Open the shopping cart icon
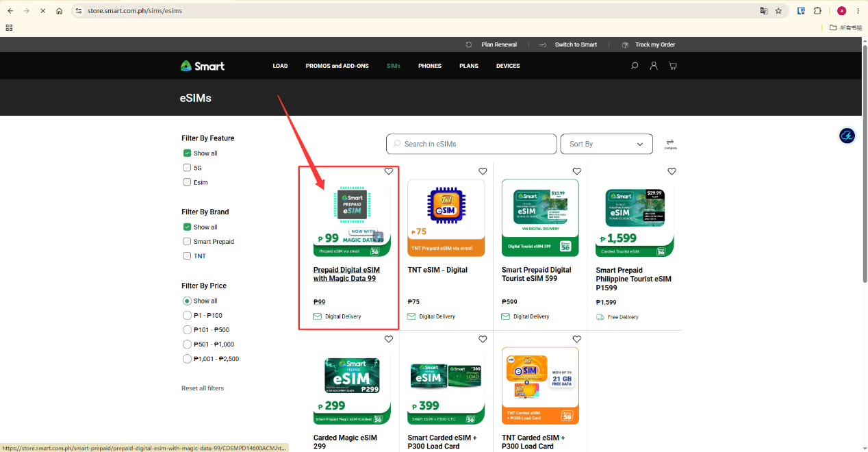The width and height of the screenshot is (868, 452). coord(673,66)
